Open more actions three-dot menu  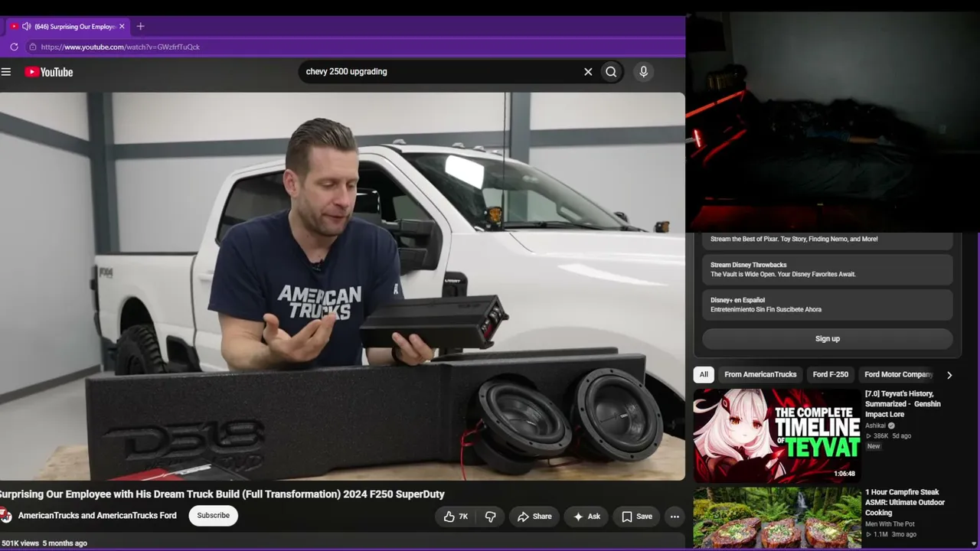click(675, 517)
